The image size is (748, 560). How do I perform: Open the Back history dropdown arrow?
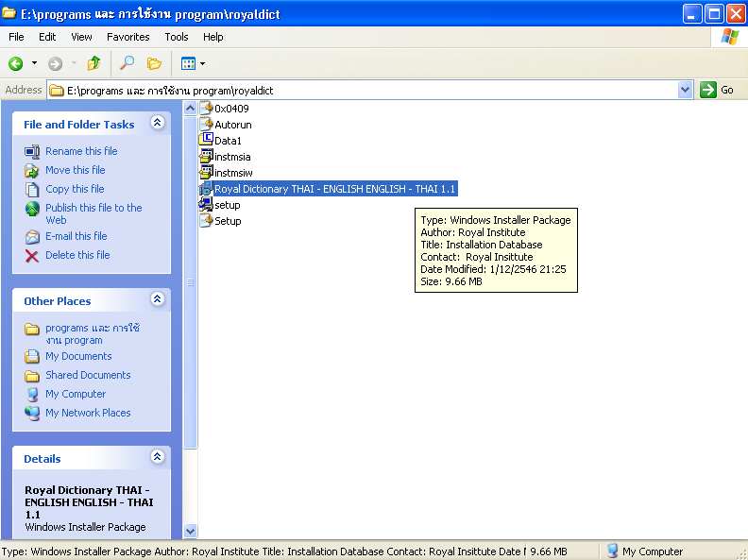(34, 63)
